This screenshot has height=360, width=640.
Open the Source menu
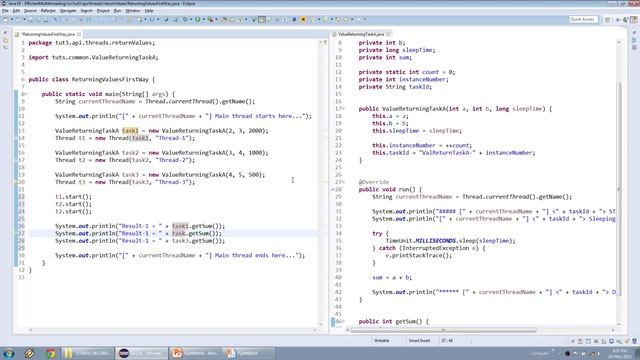(30, 11)
